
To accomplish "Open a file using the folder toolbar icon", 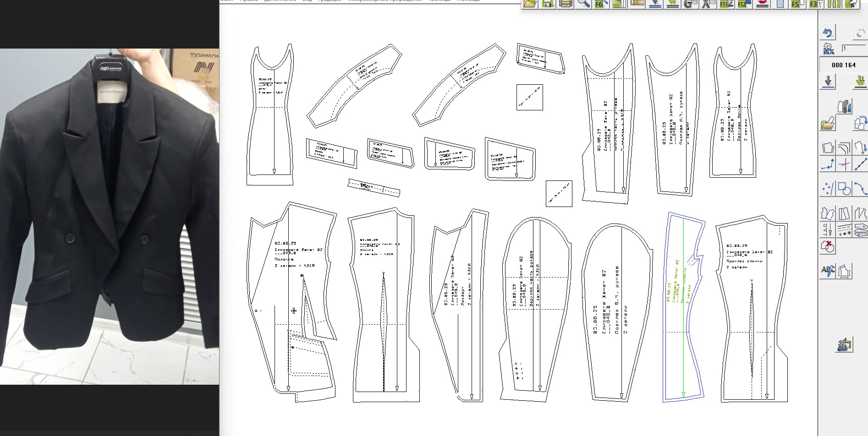I will [x=530, y=4].
